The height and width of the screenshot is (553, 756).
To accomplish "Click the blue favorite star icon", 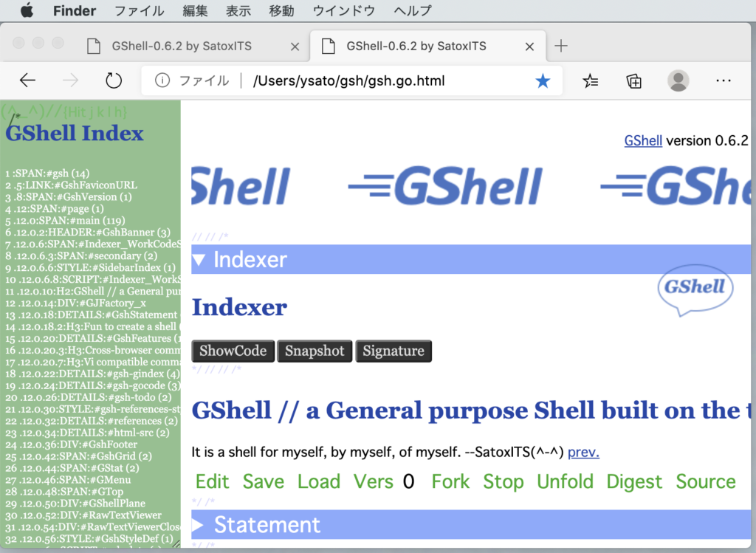I will tap(543, 81).
